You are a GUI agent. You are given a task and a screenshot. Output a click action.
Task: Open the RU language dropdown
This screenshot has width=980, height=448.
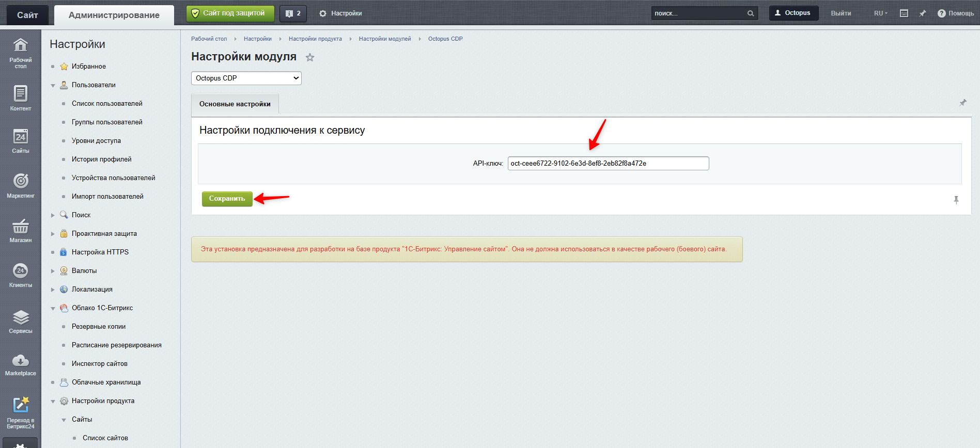(x=881, y=13)
